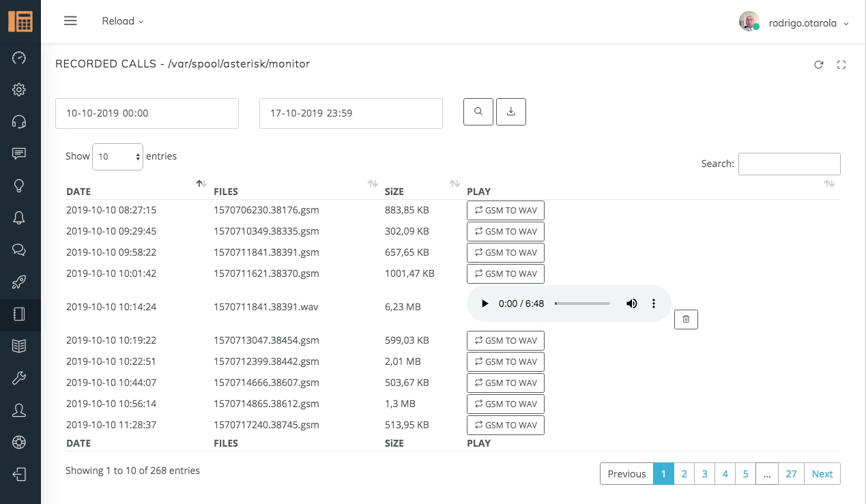
Task: Click the notification bell sidebar icon
Action: tap(19, 218)
